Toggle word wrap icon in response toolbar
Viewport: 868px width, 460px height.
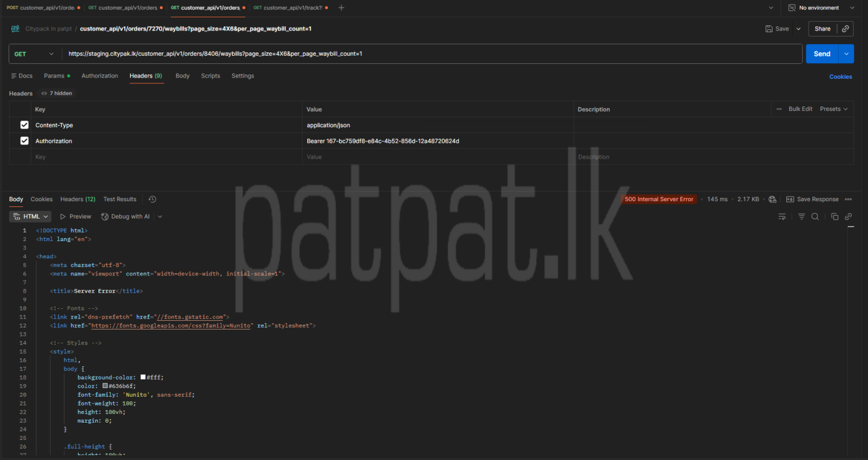782,217
